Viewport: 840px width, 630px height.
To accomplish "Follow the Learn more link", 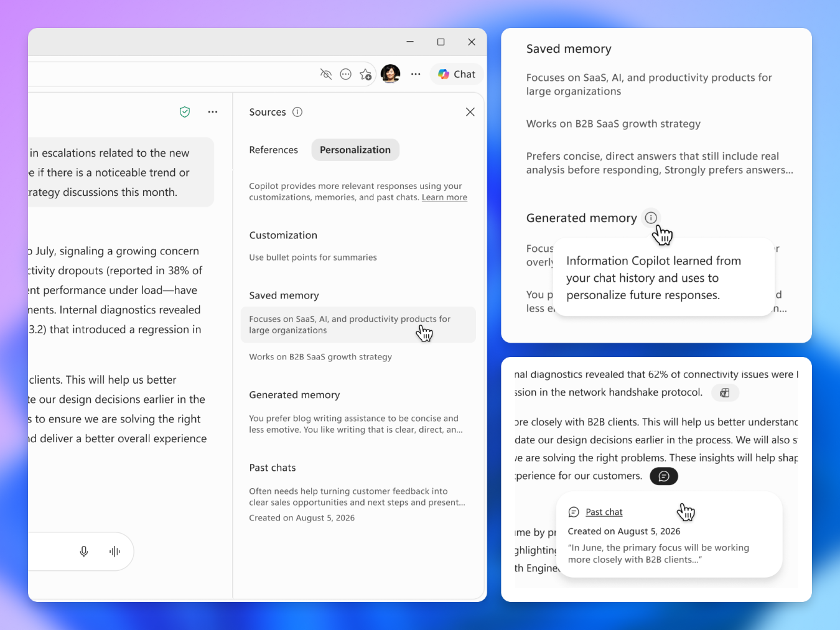I will [x=444, y=197].
